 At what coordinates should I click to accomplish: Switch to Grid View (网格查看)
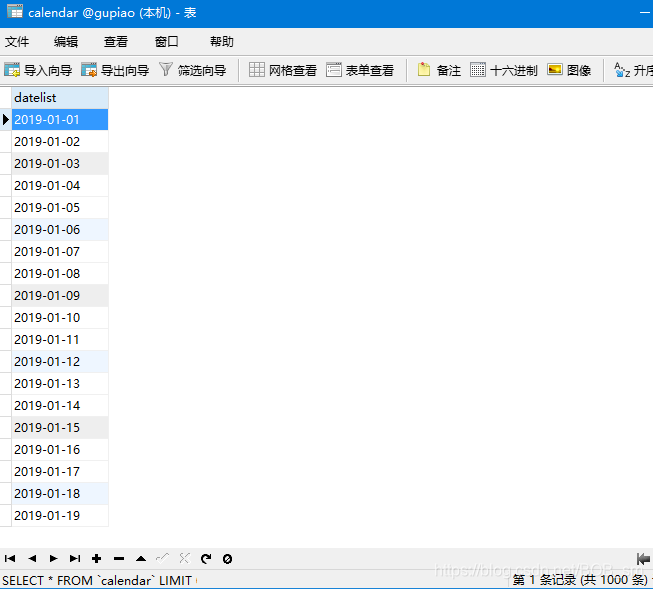[x=283, y=70]
